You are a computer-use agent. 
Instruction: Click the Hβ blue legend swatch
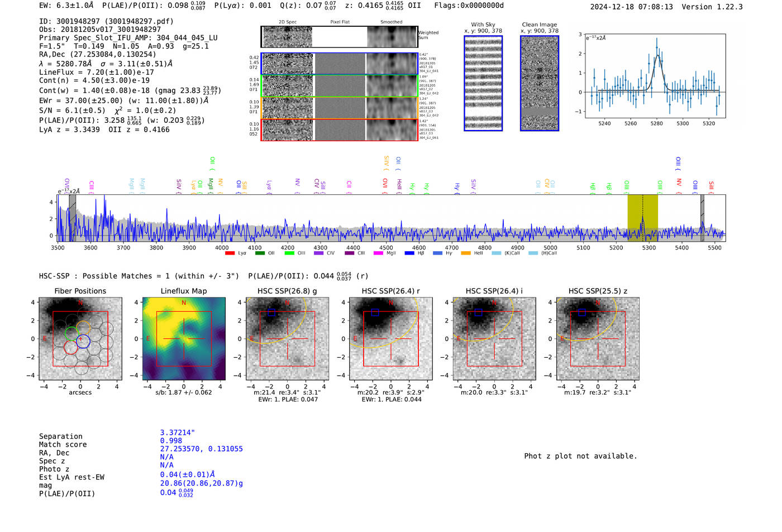click(x=409, y=253)
